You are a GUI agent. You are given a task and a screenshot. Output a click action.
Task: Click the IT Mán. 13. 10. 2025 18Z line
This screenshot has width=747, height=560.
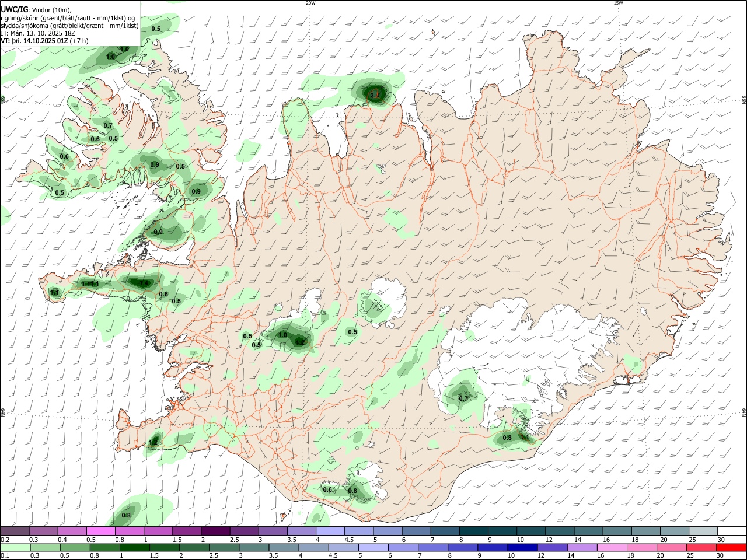point(38,33)
